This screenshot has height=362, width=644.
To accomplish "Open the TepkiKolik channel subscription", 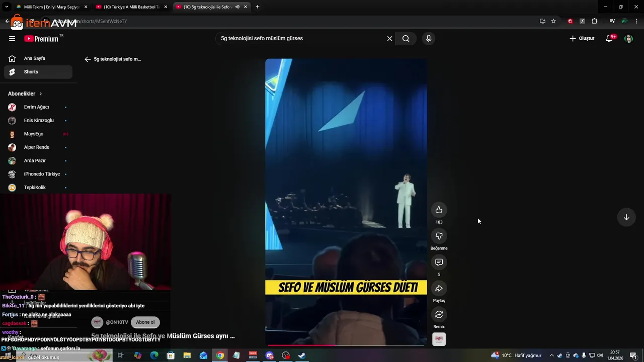I will click(x=38, y=188).
